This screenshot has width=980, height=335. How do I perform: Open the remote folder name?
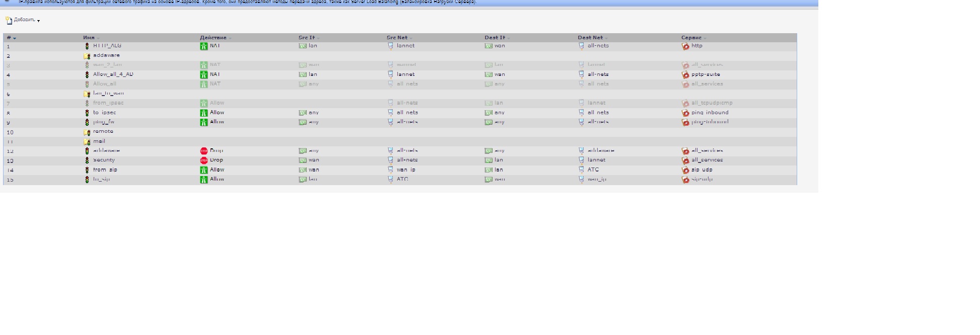coord(103,131)
